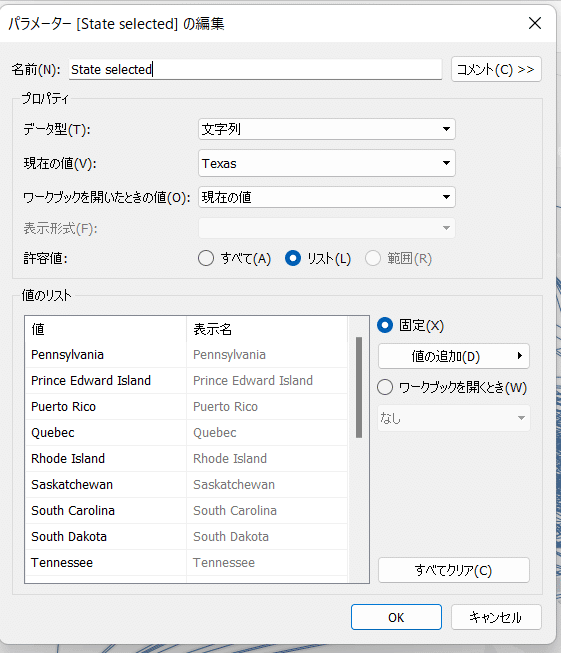This screenshot has height=653, width=561.
Task: Open the 値の追加(D) menu button
Action: (454, 356)
